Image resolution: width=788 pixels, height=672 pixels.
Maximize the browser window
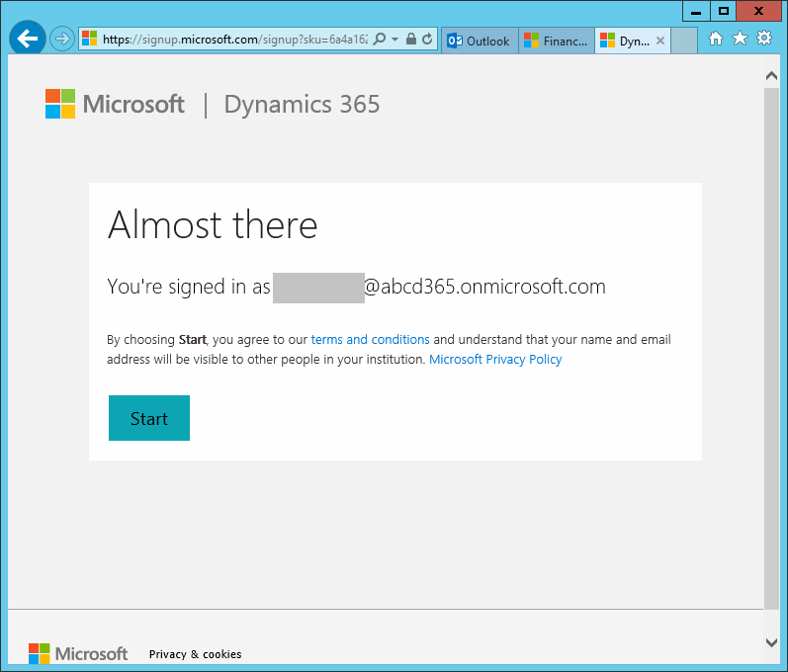pos(723,11)
